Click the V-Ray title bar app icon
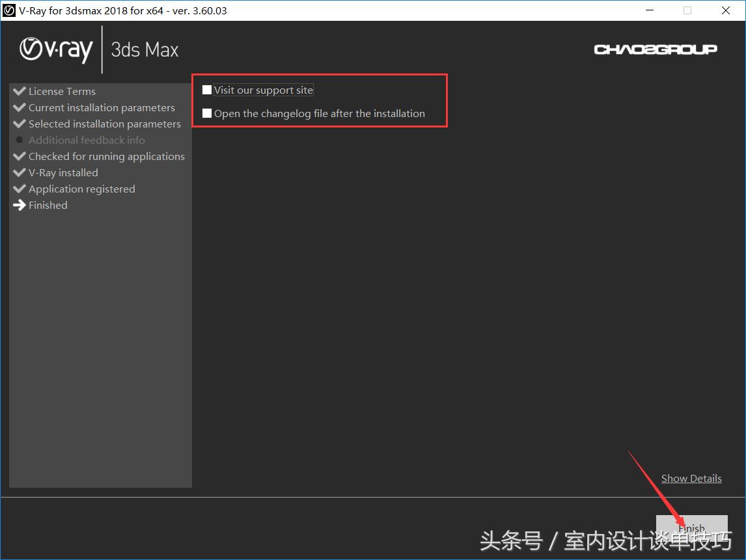The width and height of the screenshot is (746, 560). pos(9,10)
